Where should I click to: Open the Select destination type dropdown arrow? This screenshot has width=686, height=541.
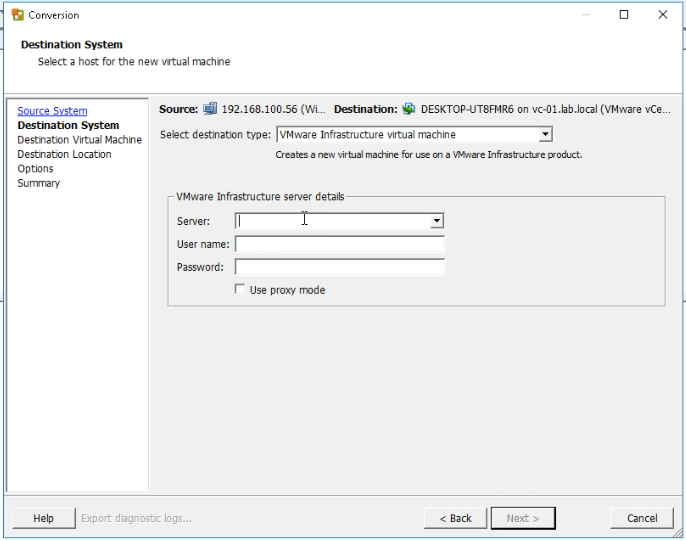pyautogui.click(x=545, y=134)
